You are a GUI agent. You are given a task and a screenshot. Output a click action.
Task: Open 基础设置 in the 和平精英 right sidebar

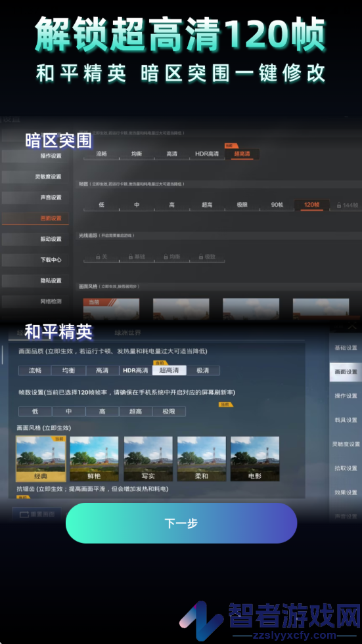tap(346, 347)
